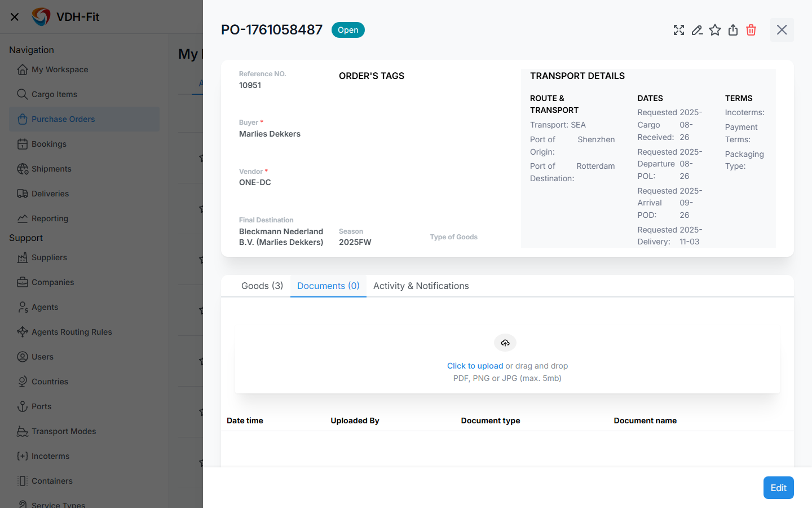Click the blue Edit button
Viewport: 812px width, 508px height.
coord(778,488)
